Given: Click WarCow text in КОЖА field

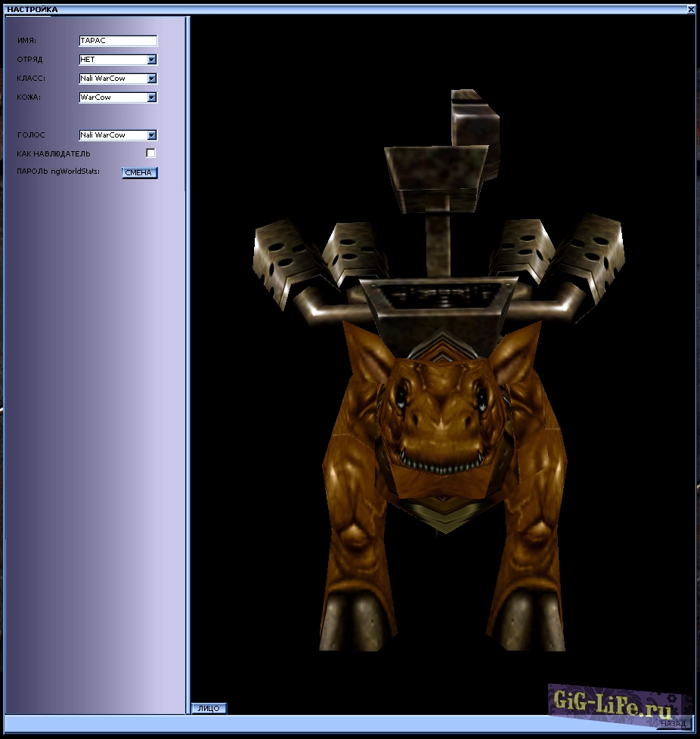Looking at the screenshot, I should coord(96,97).
